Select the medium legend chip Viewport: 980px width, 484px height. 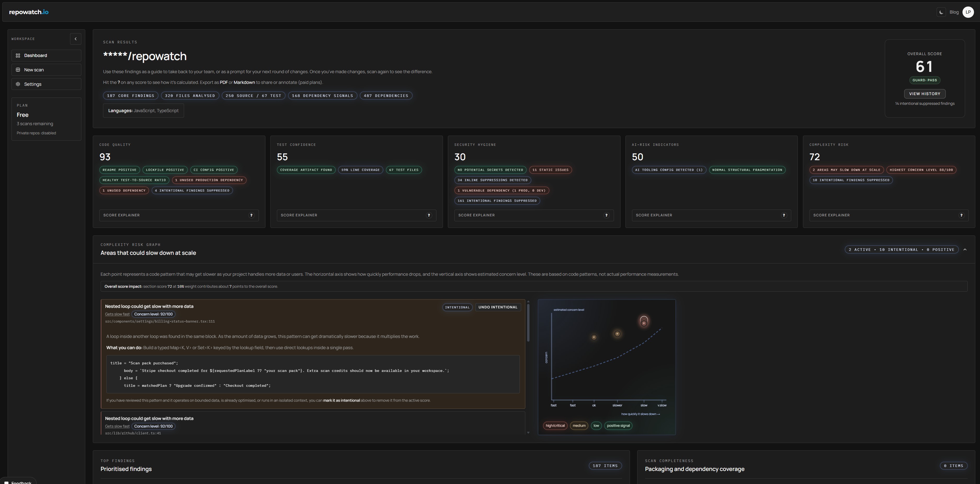(579, 426)
